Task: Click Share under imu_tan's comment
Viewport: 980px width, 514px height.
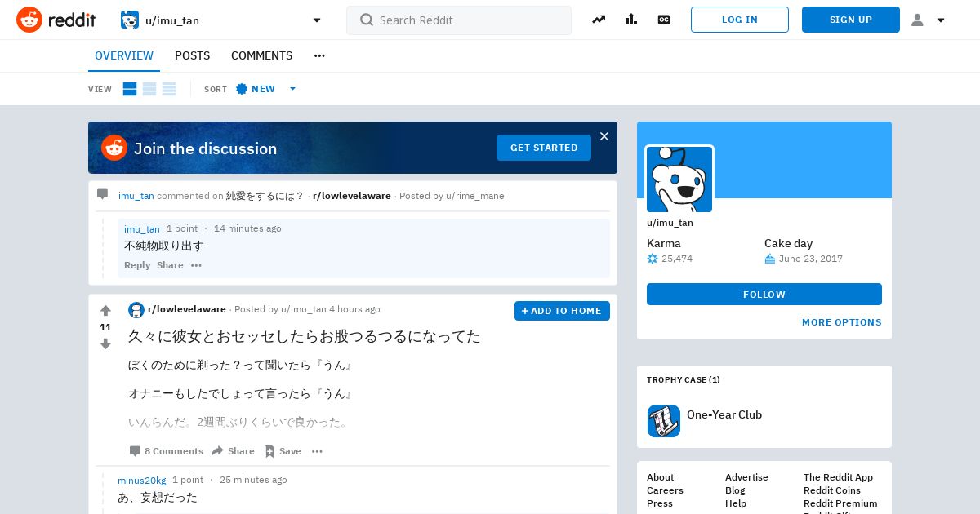Action: tap(170, 265)
